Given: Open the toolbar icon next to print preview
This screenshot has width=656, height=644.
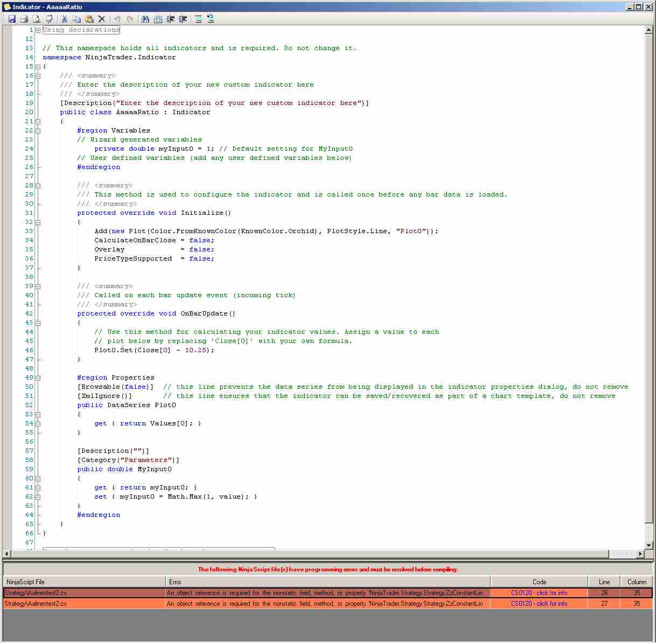Looking at the screenshot, I should [49, 19].
